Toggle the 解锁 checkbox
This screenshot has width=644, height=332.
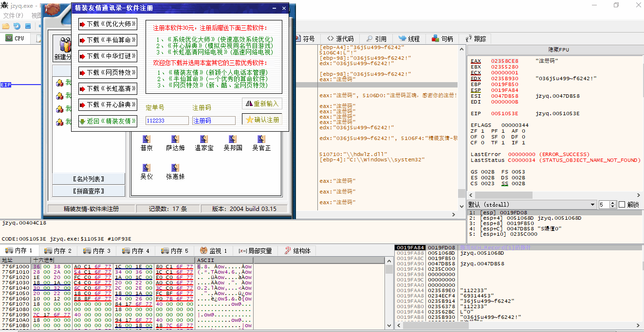point(622,205)
